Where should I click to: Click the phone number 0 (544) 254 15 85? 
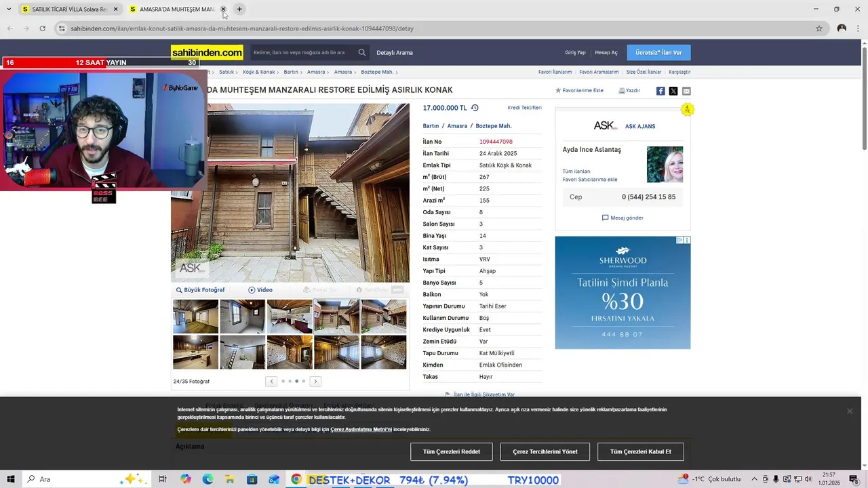coord(648,197)
